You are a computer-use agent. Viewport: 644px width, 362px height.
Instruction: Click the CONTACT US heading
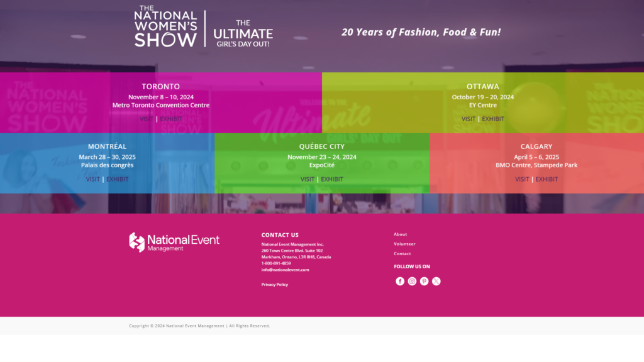280,235
